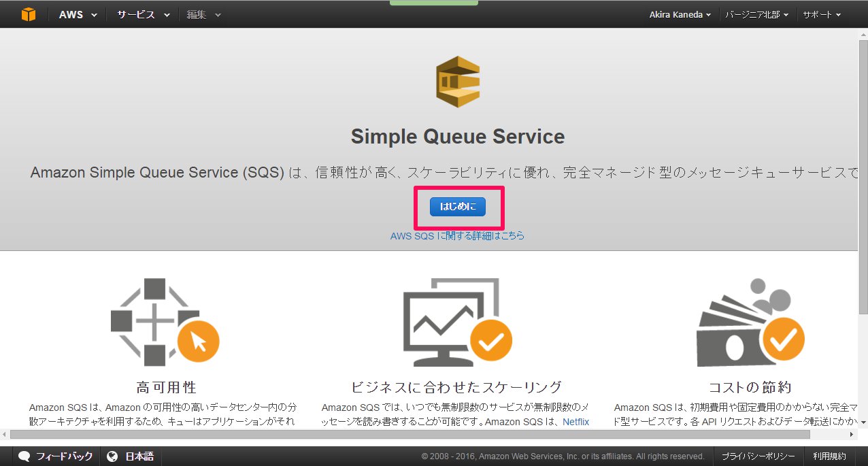The image size is (868, 466).
Task: Click the globe language icon
Action: click(x=113, y=456)
